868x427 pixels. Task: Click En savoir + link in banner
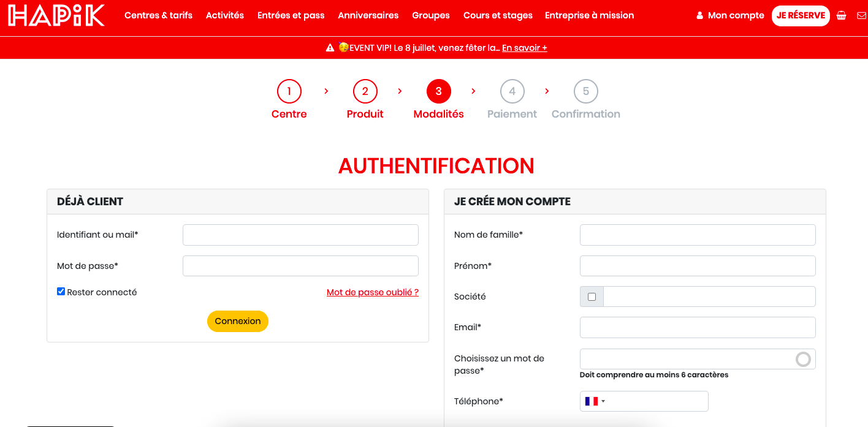pyautogui.click(x=525, y=48)
